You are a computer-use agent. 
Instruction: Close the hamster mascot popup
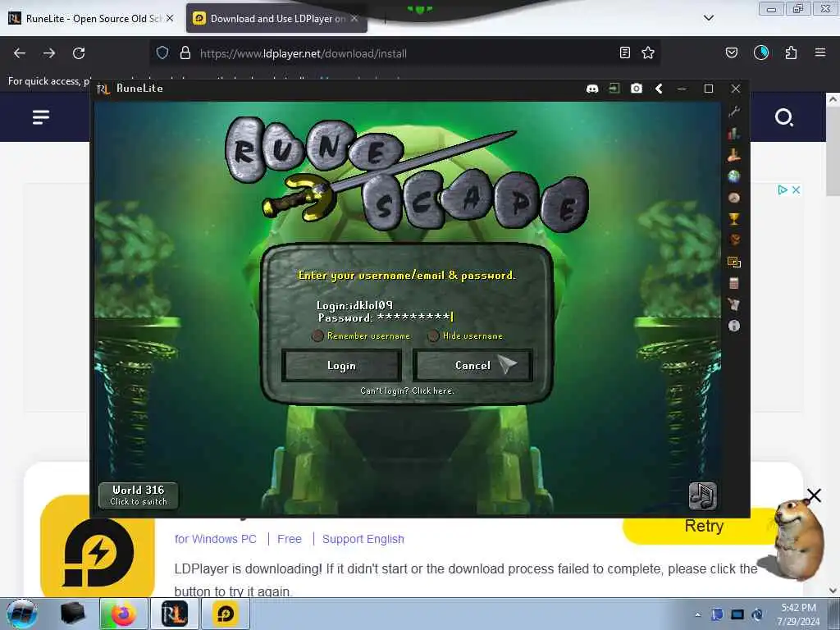814,495
